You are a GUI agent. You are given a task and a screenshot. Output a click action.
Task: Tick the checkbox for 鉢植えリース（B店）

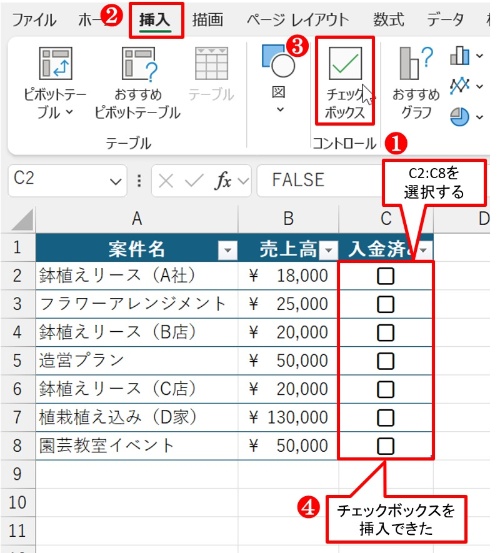click(x=385, y=333)
